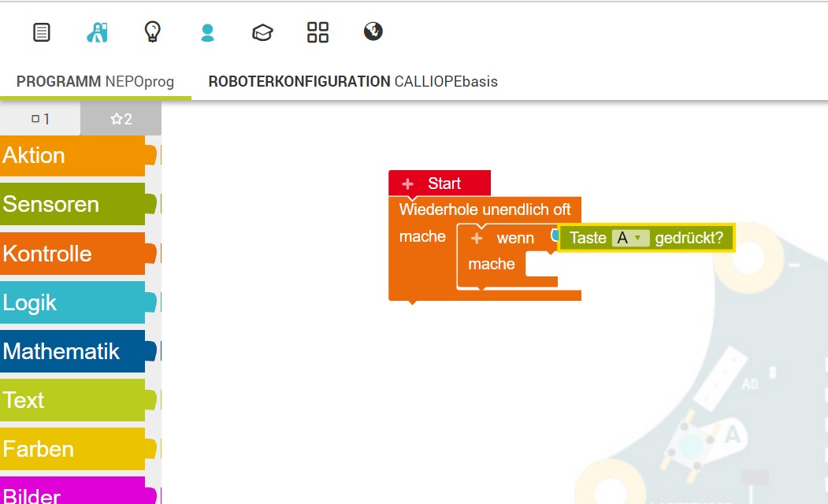Open the user login icon
Screen dimensions: 828x504
click(x=207, y=32)
